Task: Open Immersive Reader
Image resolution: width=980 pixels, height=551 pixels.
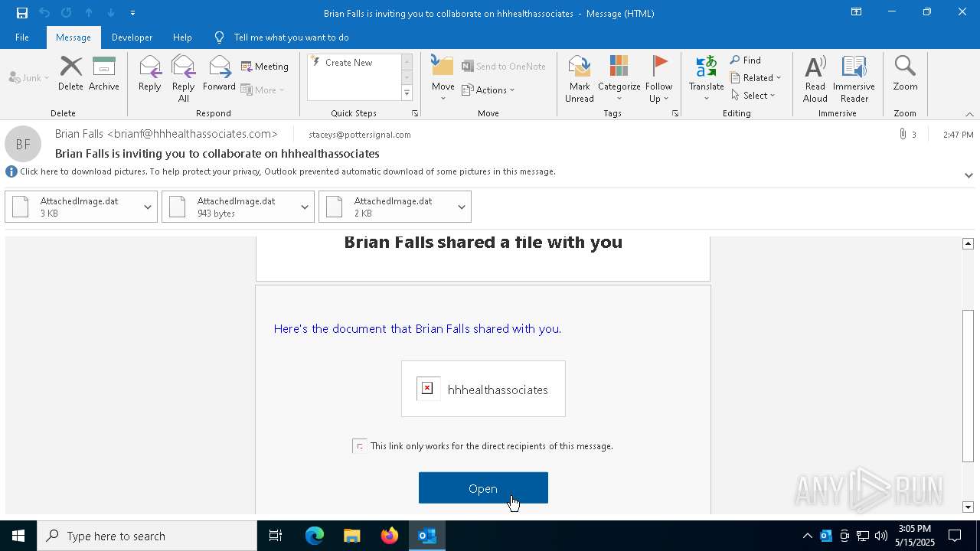Action: click(854, 79)
